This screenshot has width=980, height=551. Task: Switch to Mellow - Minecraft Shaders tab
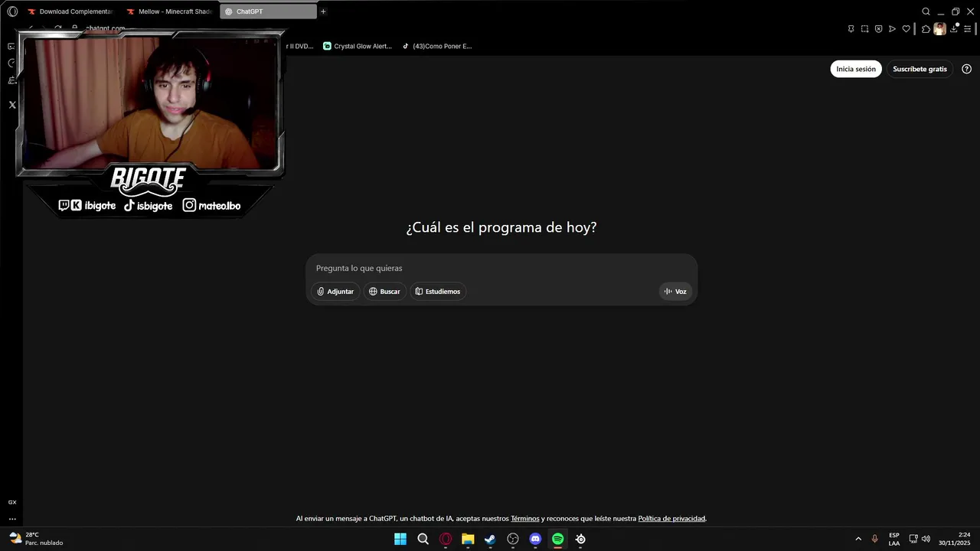point(168,11)
